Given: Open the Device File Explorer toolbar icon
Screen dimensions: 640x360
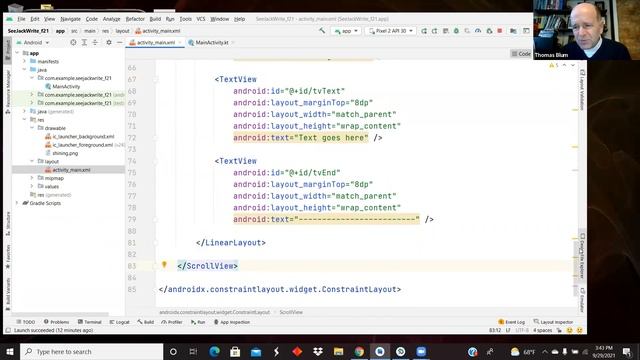Looking at the screenshot, I should 513,31.
